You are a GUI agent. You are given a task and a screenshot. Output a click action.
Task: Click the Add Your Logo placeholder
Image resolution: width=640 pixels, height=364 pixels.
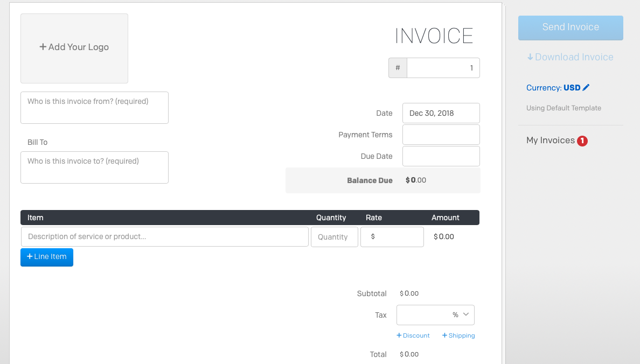[x=74, y=48]
